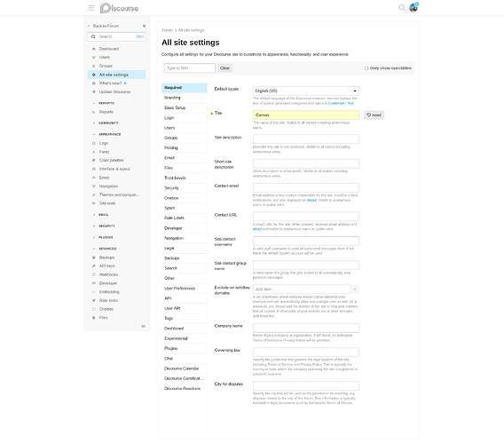The height and width of the screenshot is (444, 504).
Task: Click the All site settings gear icon
Action: pyautogui.click(x=94, y=75)
